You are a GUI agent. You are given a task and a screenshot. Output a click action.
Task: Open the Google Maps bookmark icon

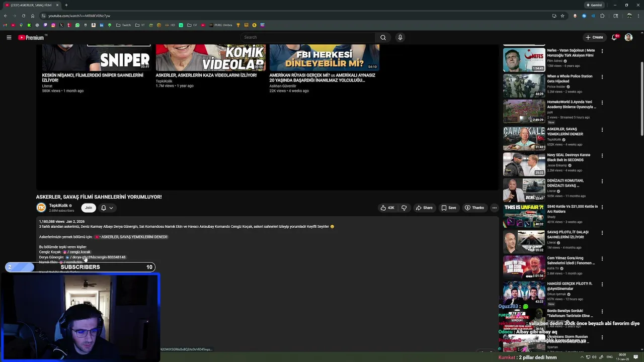21,25
